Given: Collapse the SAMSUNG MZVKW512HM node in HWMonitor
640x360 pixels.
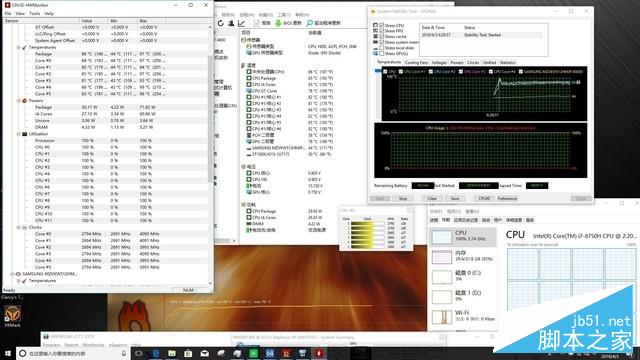Looking at the screenshot, I should coord(12,274).
